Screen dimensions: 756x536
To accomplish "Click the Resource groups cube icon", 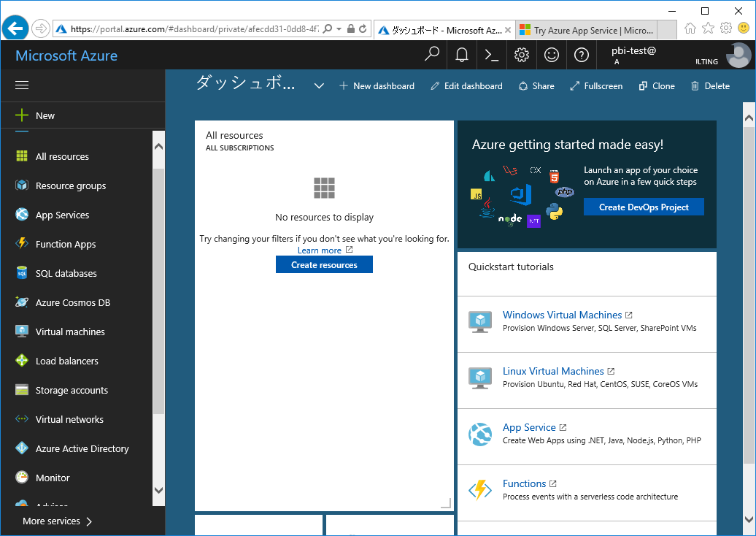I will pos(22,185).
